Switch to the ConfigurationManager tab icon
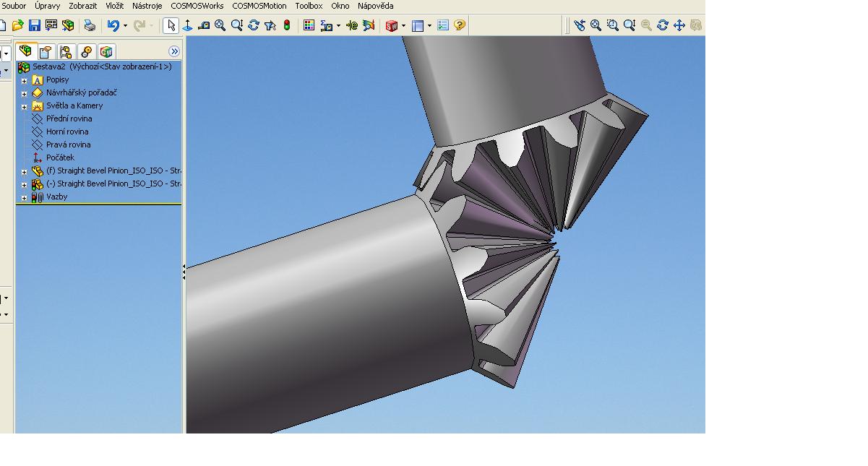868x466 pixels. (66, 51)
